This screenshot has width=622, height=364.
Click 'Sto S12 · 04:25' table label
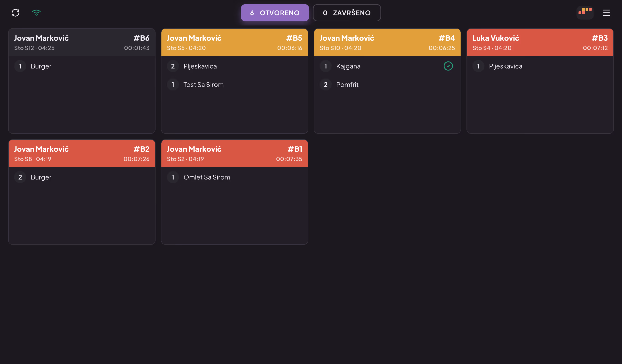tap(34, 48)
